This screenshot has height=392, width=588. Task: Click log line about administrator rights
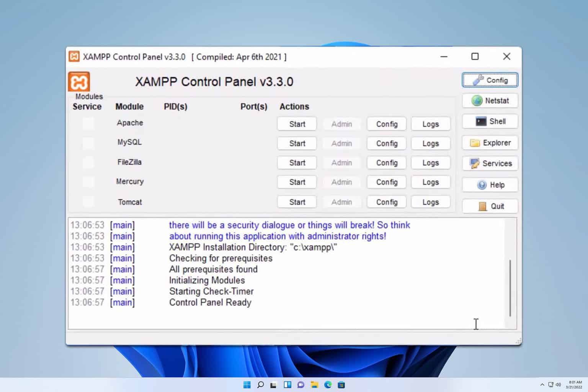(278, 236)
